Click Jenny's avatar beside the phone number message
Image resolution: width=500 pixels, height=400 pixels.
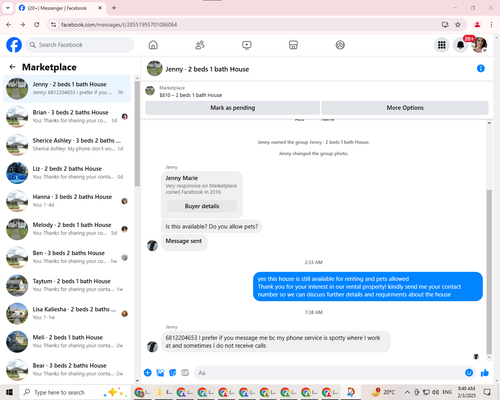click(x=152, y=347)
